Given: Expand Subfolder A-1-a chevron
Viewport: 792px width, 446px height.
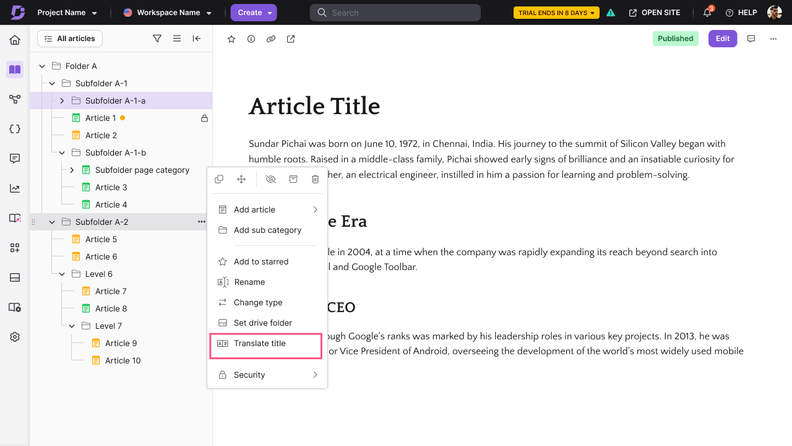Looking at the screenshot, I should [62, 101].
